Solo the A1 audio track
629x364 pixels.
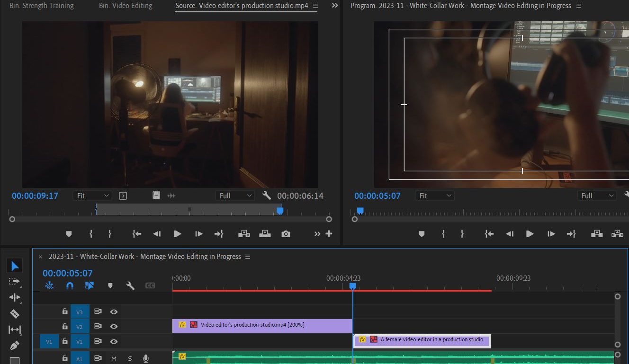130,359
